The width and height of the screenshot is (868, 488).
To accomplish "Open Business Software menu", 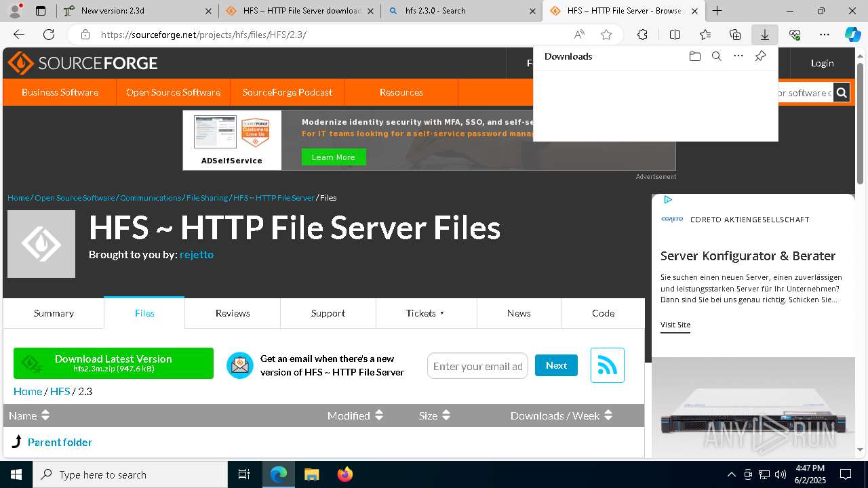I will (x=60, y=92).
